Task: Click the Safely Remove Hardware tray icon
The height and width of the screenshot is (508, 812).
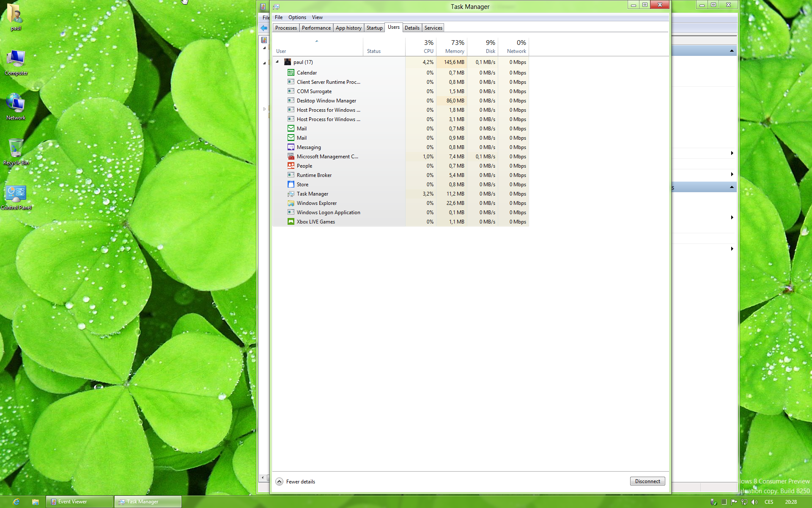Action: click(713, 502)
